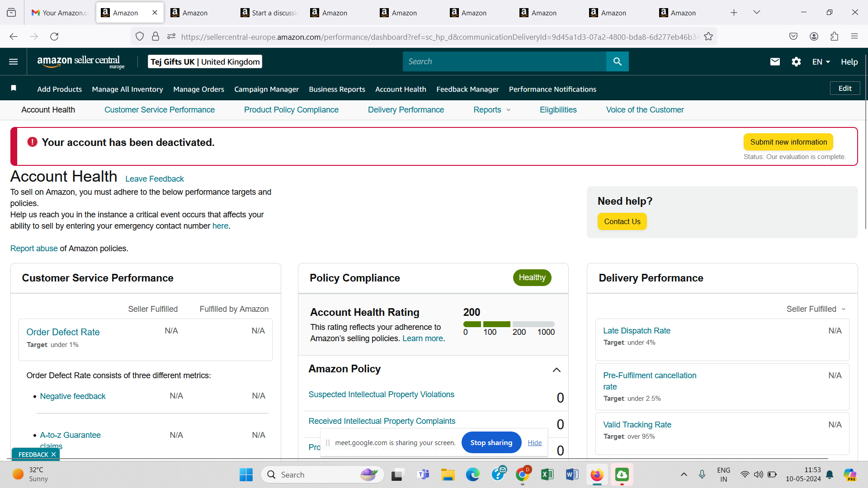868x488 pixels.
Task: Open the Delivery Performance tab
Action: [406, 110]
